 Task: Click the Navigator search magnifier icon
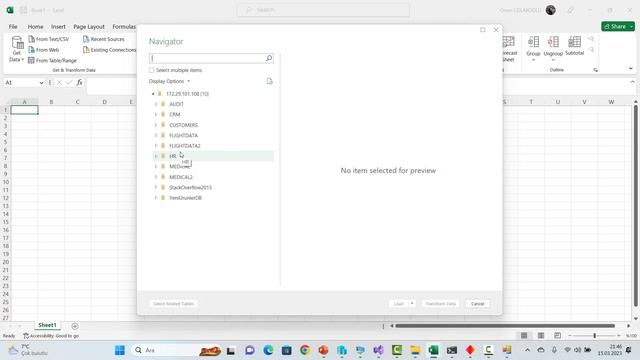[x=269, y=58]
